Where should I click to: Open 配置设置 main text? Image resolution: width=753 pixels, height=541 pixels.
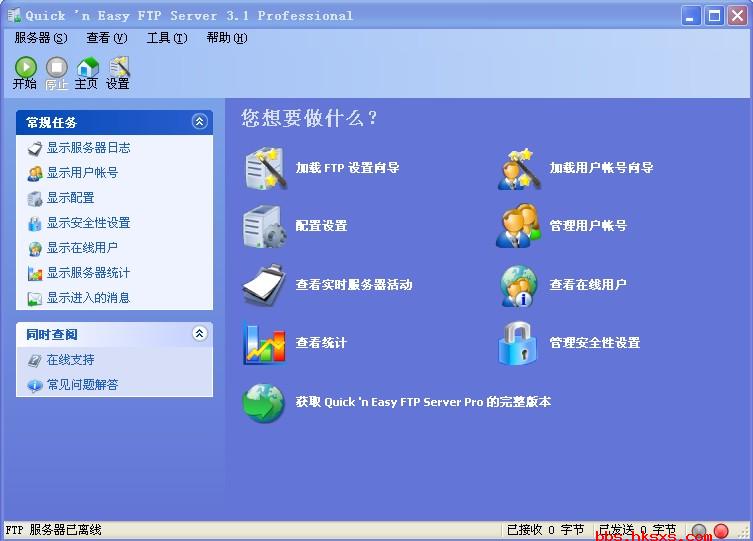321,226
